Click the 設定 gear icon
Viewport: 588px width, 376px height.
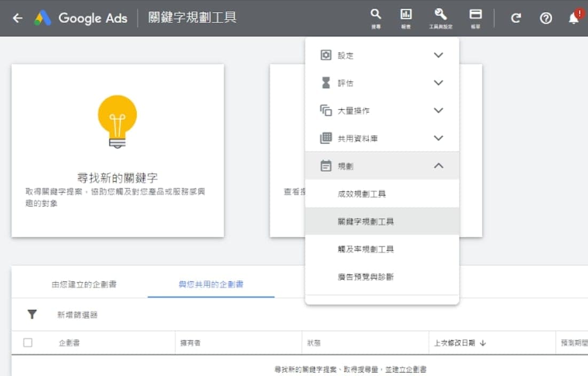pos(326,55)
